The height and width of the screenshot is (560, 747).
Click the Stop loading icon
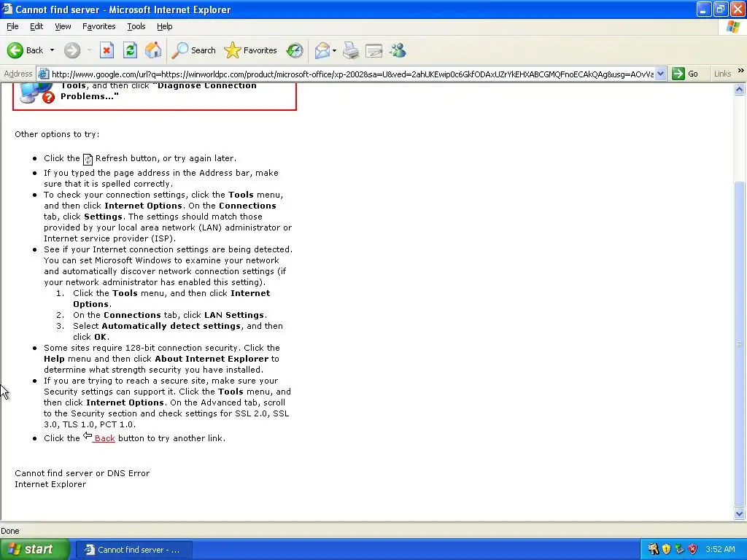coord(107,50)
